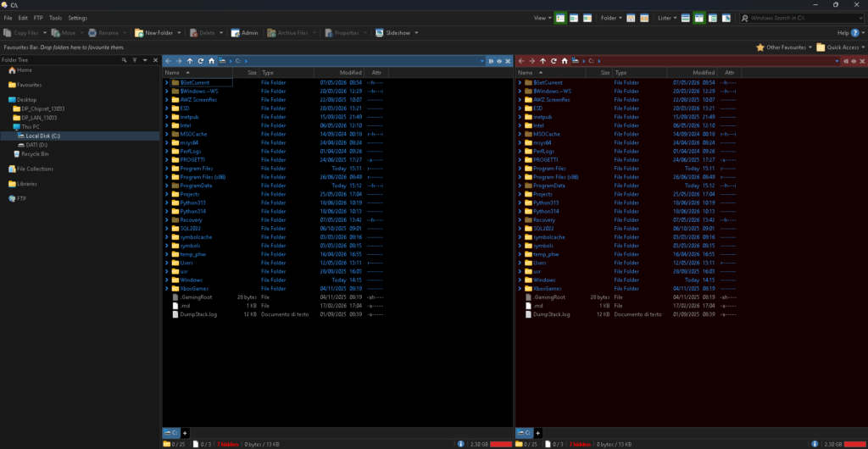Viewport: 868px width, 449px height.
Task: Go back in the left file pane
Action: click(168, 61)
